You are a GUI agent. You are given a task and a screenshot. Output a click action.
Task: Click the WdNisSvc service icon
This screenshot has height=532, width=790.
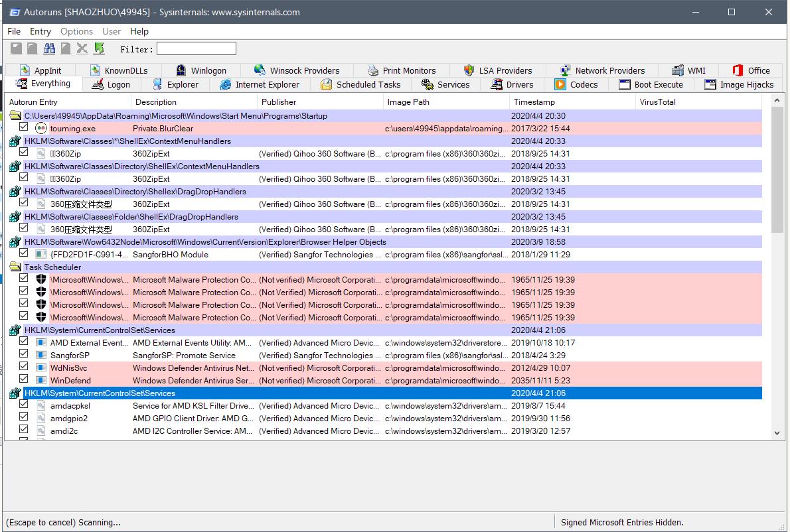point(41,368)
